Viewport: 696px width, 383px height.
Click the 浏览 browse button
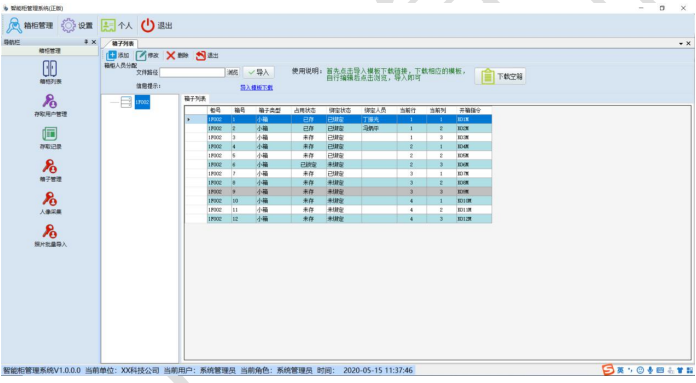[x=233, y=72]
